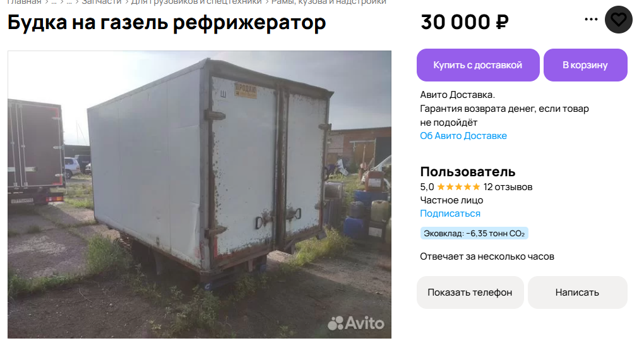Open Запчасти breadcrumb category

[x=102, y=2]
